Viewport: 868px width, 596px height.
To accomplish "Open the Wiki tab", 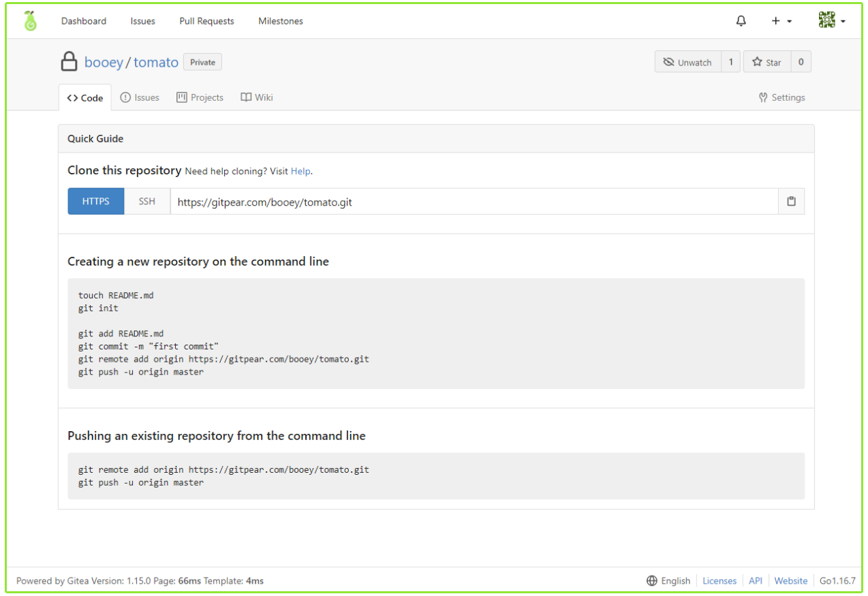I will 257,97.
